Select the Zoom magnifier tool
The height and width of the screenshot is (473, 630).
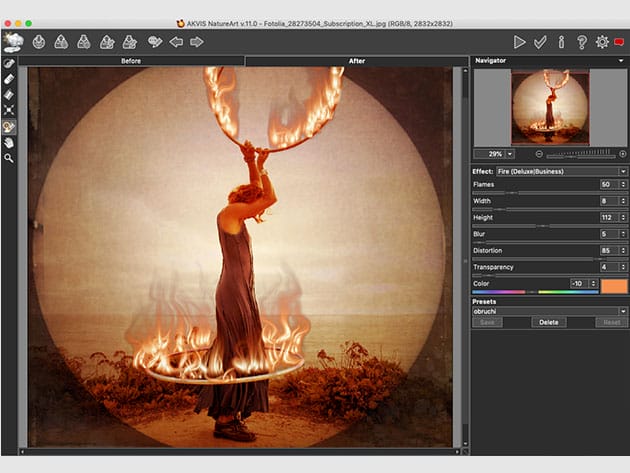(x=9, y=158)
